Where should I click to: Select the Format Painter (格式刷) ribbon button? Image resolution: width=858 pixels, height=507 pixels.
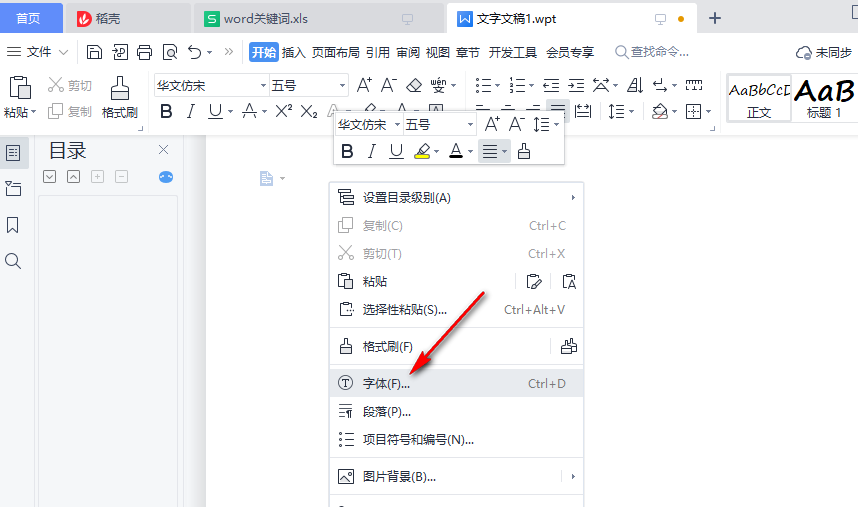[x=120, y=97]
